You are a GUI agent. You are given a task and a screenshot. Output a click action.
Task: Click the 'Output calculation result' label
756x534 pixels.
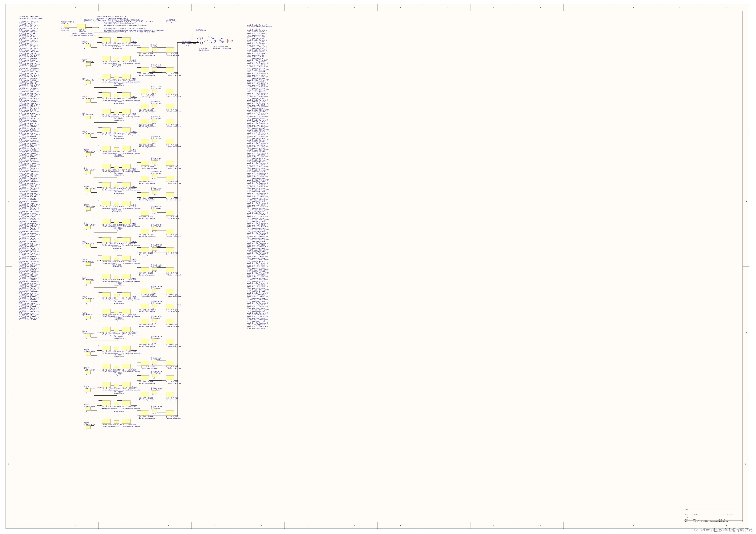189,43
